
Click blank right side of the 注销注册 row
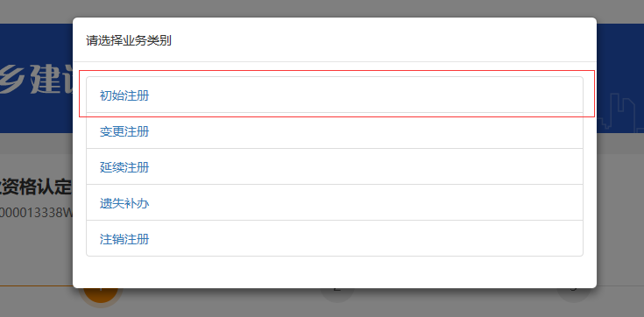[x=370, y=238]
